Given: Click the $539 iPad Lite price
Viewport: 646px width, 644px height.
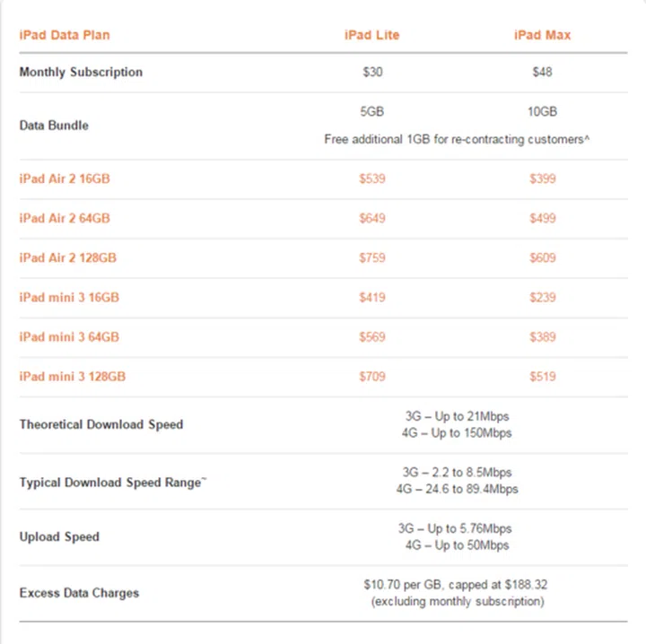Looking at the screenshot, I should [371, 178].
